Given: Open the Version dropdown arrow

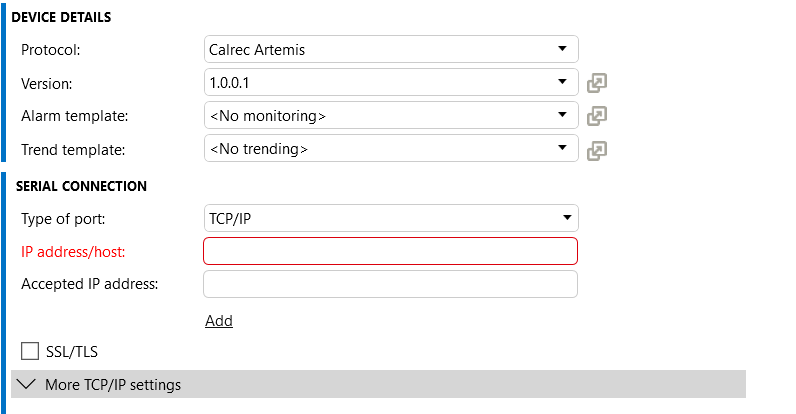Looking at the screenshot, I should [x=562, y=82].
